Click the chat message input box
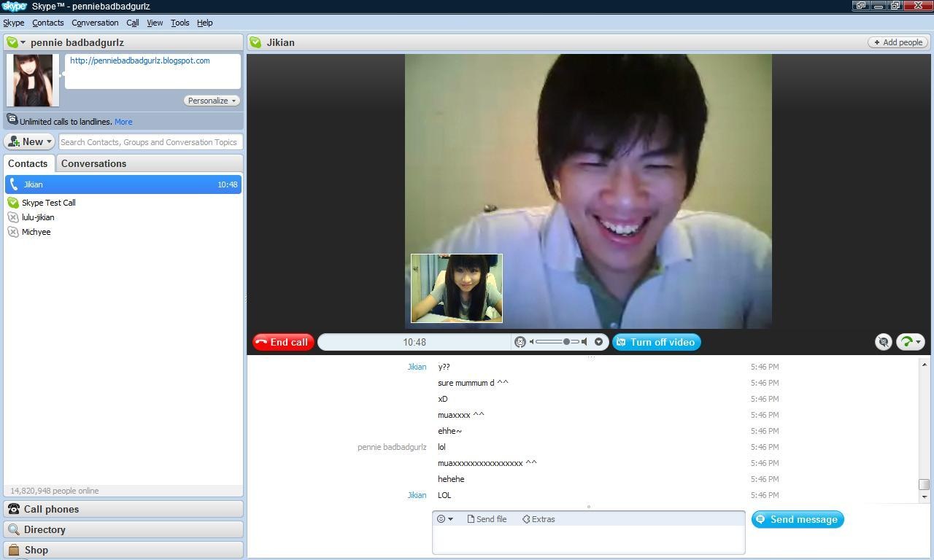 tap(588, 540)
